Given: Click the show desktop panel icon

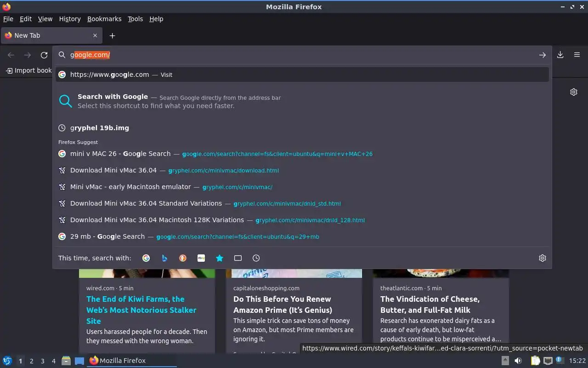Looking at the screenshot, I should coord(79,361).
